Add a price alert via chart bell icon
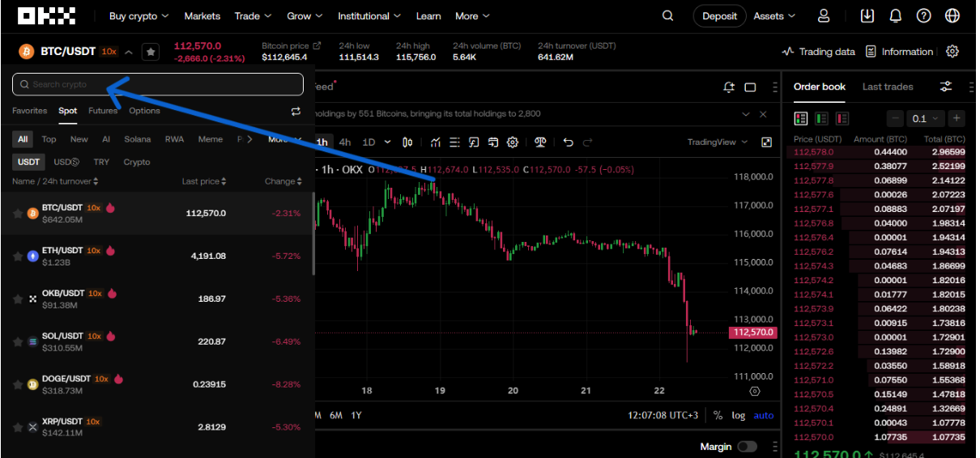Viewport: 980px width, 458px height. tap(729, 87)
